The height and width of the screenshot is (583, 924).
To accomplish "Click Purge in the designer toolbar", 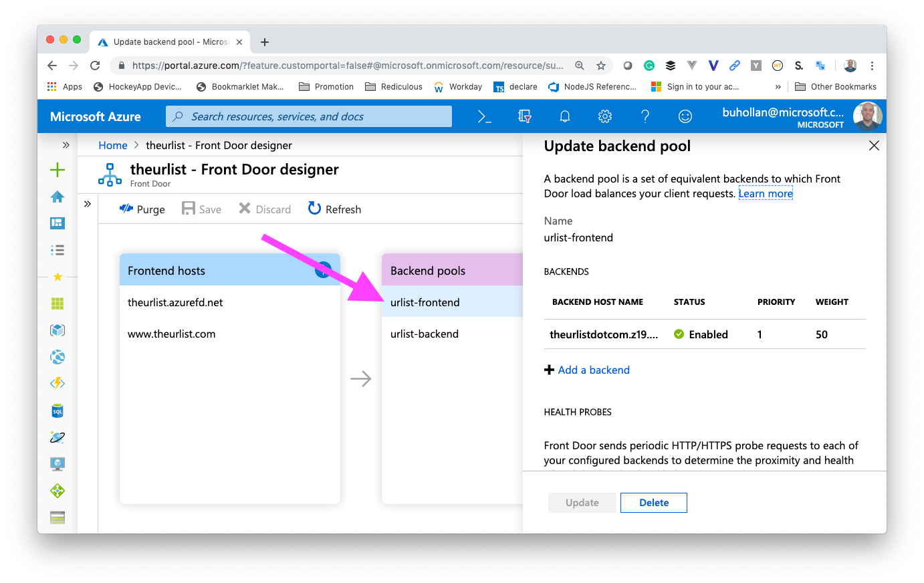I will [x=142, y=209].
